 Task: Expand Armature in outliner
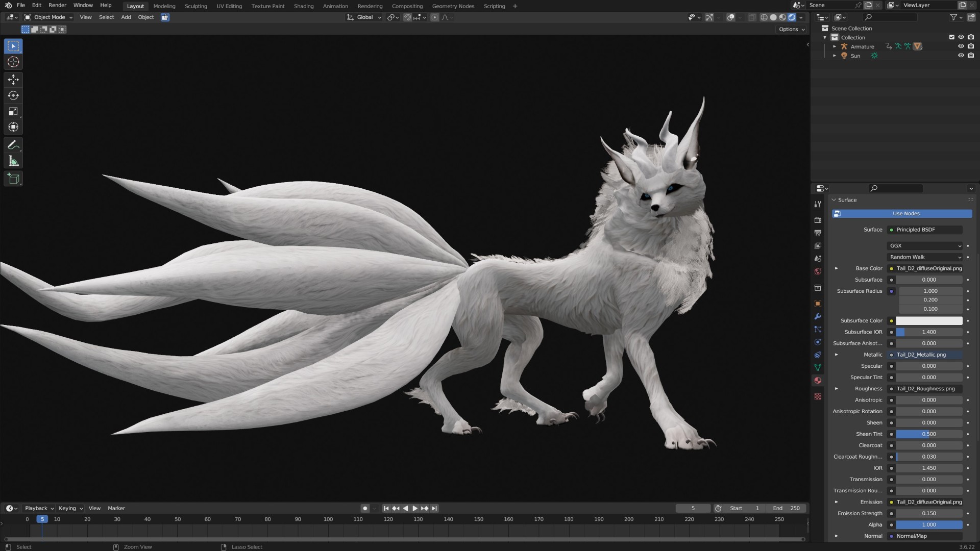coord(835,46)
